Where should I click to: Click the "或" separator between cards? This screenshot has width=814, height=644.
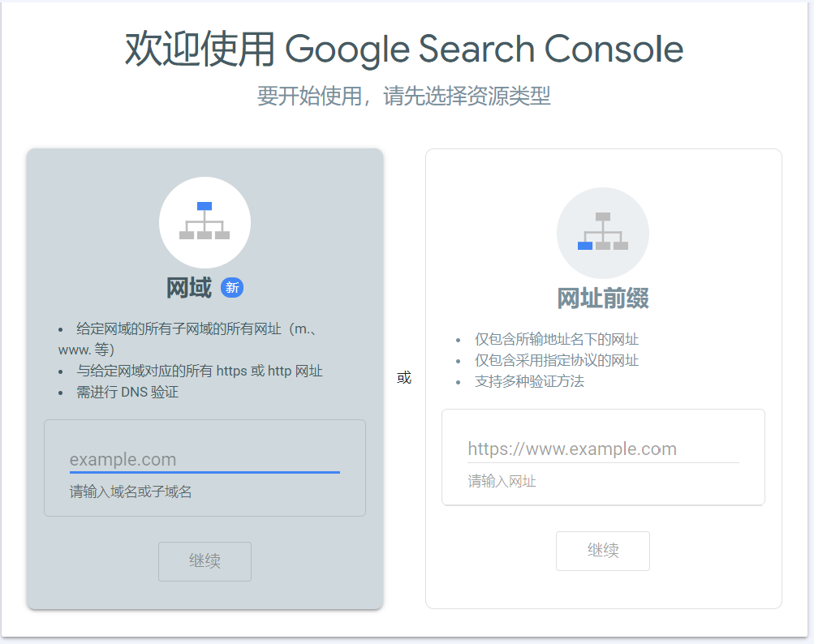point(404,378)
